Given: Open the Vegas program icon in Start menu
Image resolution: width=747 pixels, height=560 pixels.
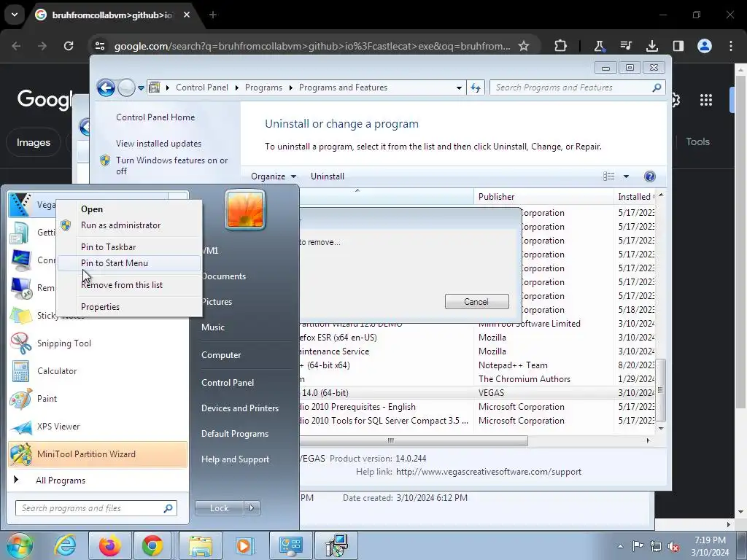Looking at the screenshot, I should (20, 205).
